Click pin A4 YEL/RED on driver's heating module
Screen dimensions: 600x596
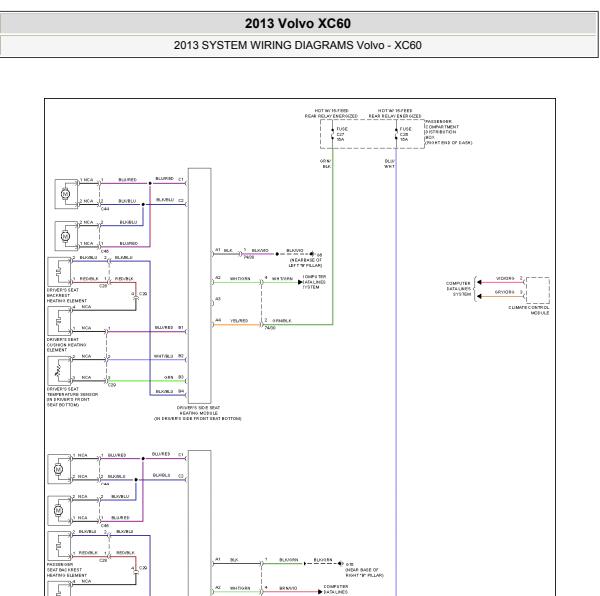click(x=231, y=320)
